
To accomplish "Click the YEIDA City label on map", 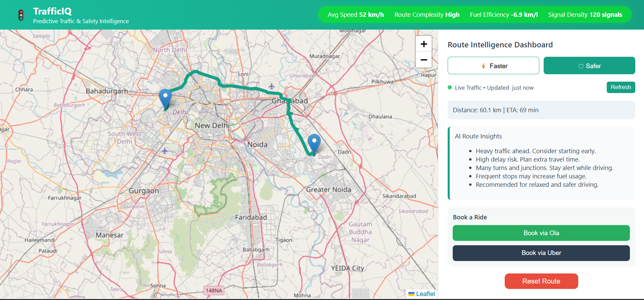I will click(x=347, y=268).
